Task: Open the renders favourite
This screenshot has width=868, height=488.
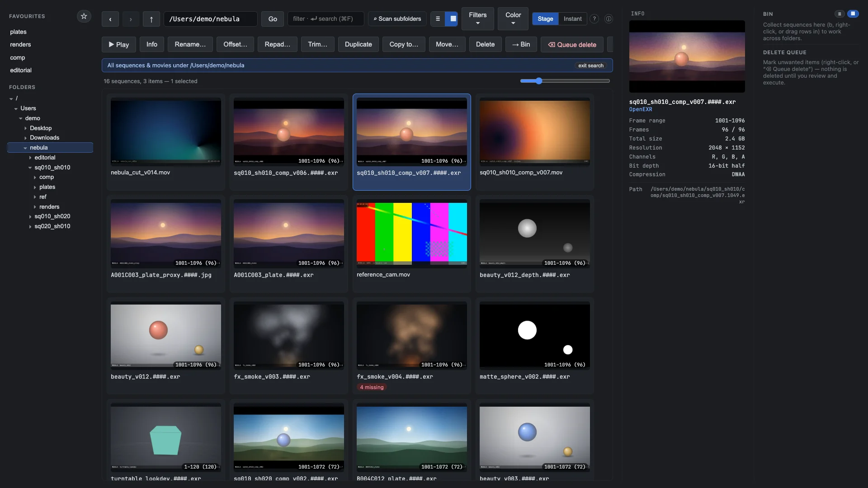Action: click(x=20, y=45)
